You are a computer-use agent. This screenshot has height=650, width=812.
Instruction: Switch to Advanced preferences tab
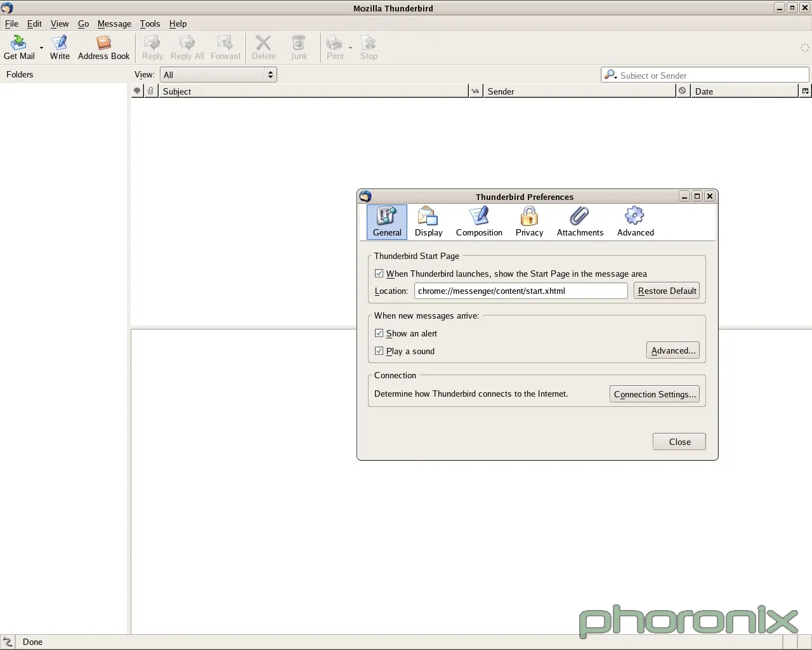(x=635, y=222)
